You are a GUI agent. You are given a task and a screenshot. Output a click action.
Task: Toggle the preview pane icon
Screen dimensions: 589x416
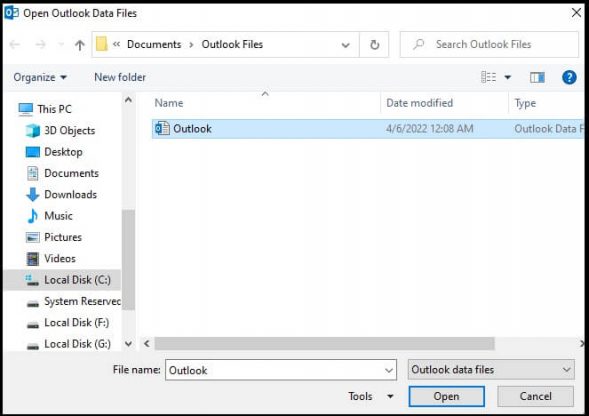click(537, 77)
